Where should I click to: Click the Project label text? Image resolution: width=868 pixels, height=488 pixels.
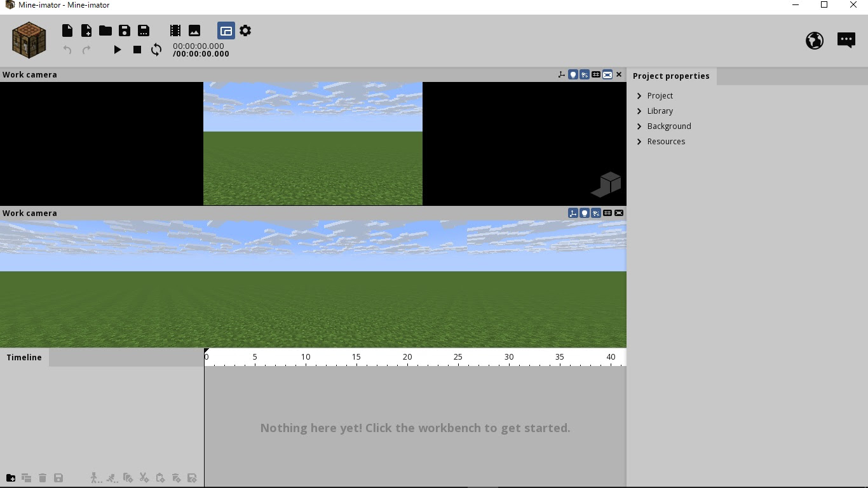tap(660, 96)
